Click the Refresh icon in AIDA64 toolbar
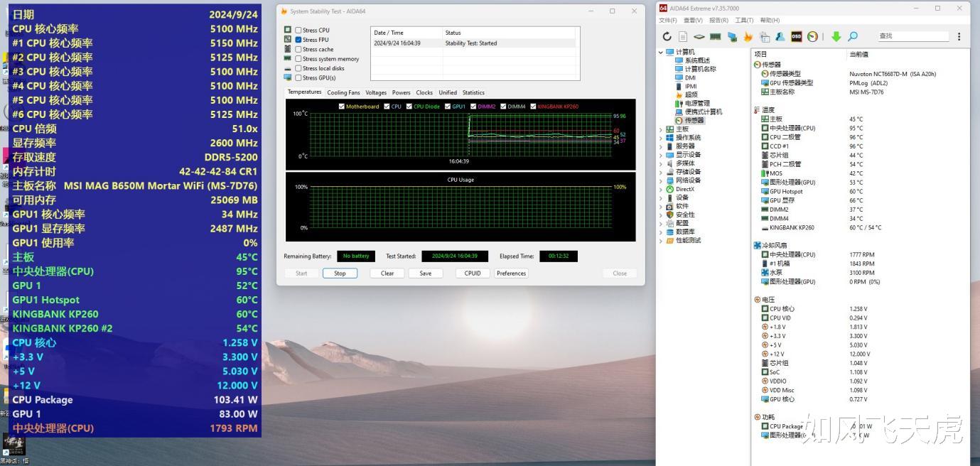 pos(667,36)
